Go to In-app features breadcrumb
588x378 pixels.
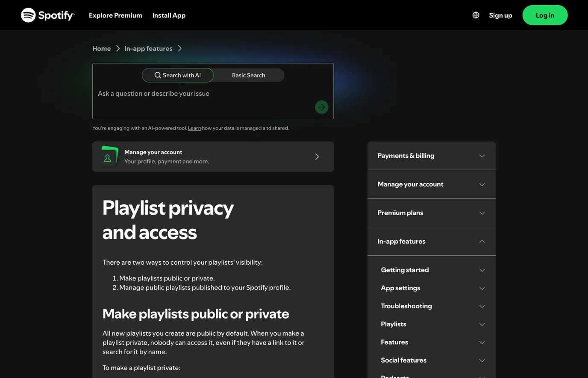point(148,48)
